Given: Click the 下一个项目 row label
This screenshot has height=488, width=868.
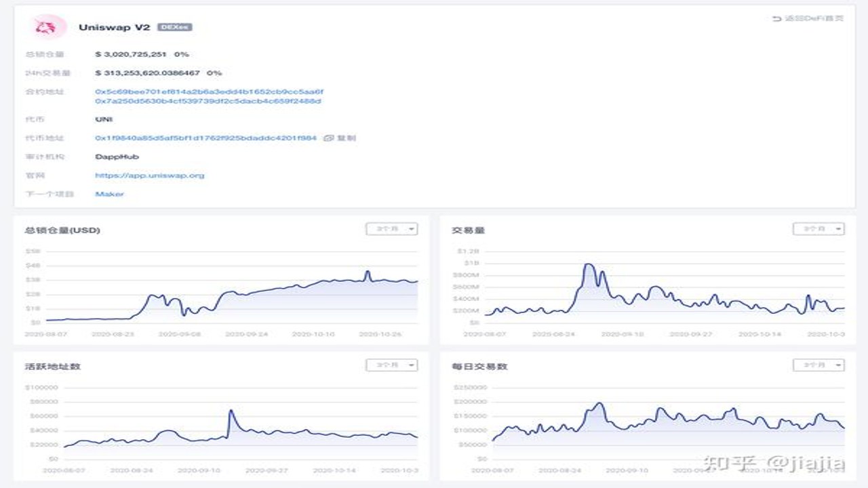Looking at the screenshot, I should point(50,194).
